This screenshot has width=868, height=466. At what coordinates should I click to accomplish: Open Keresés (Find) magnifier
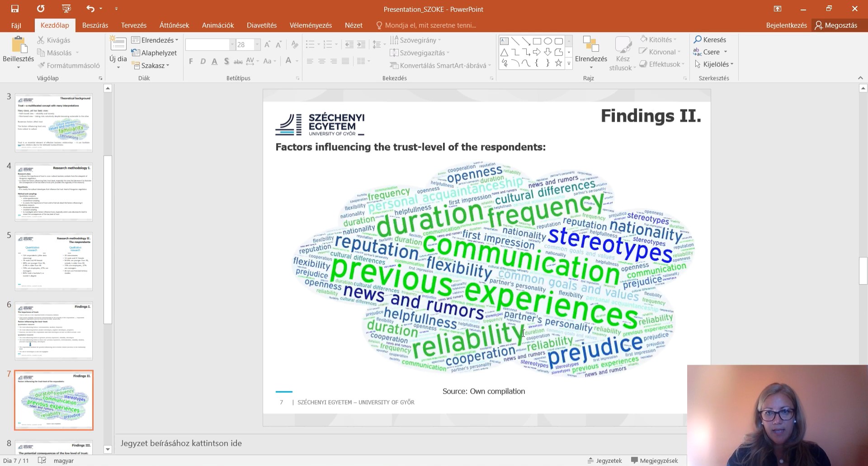(710, 40)
